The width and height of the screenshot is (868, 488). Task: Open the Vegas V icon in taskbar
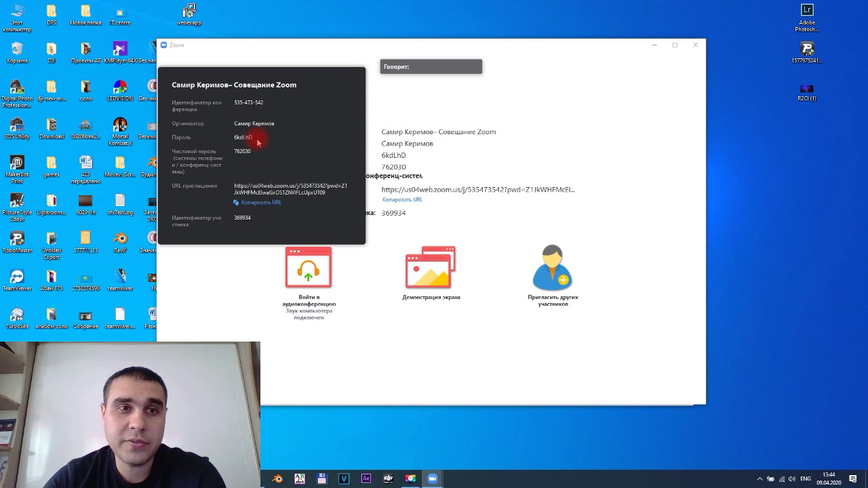344,479
